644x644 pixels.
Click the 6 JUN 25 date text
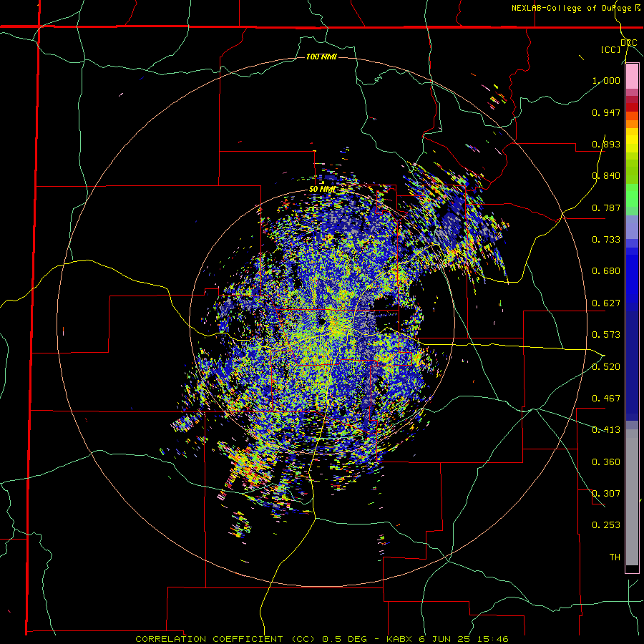pos(446,639)
